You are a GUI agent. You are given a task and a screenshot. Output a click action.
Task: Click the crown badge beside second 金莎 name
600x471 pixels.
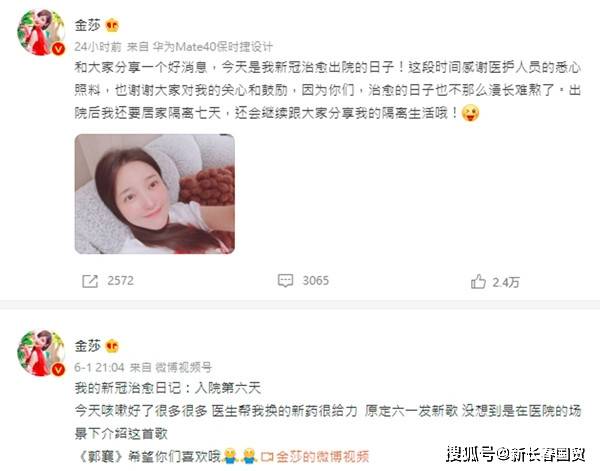(x=112, y=347)
